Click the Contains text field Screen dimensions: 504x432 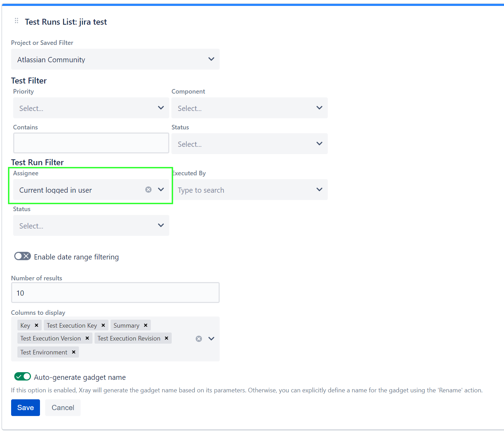point(91,143)
